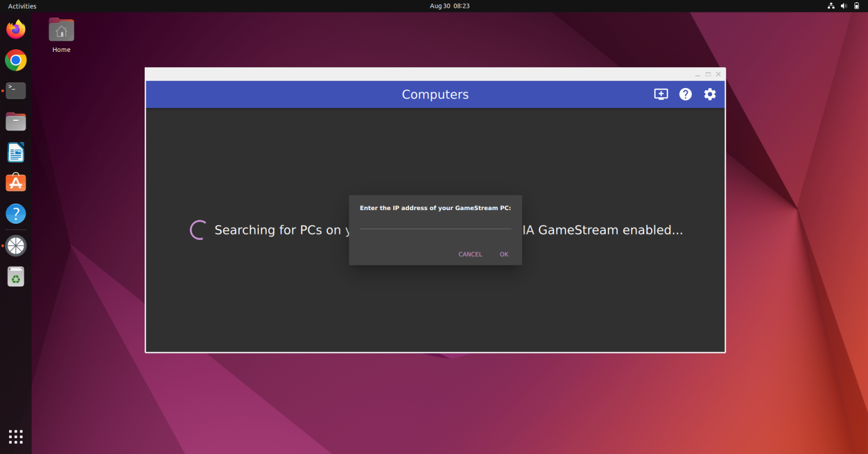Open Moonlight's help icon

tap(685, 94)
